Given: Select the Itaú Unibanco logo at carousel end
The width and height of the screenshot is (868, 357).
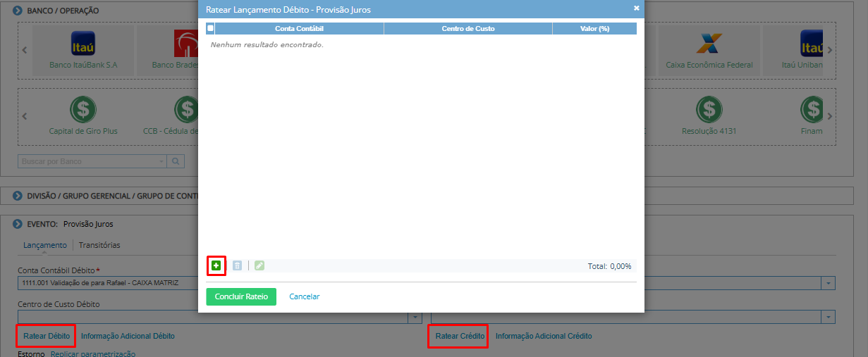Looking at the screenshot, I should 812,44.
